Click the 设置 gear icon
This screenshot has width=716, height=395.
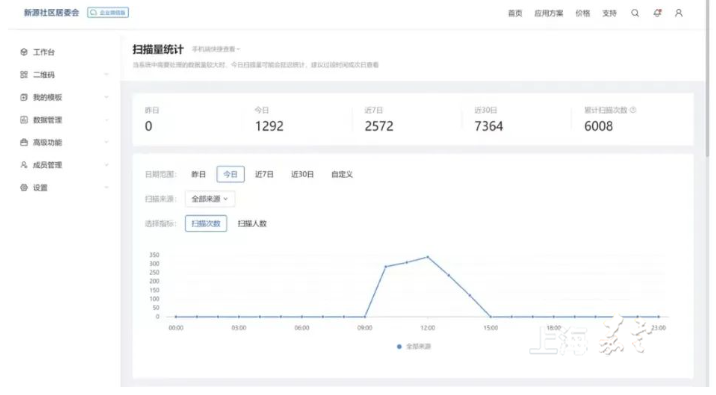click(24, 188)
